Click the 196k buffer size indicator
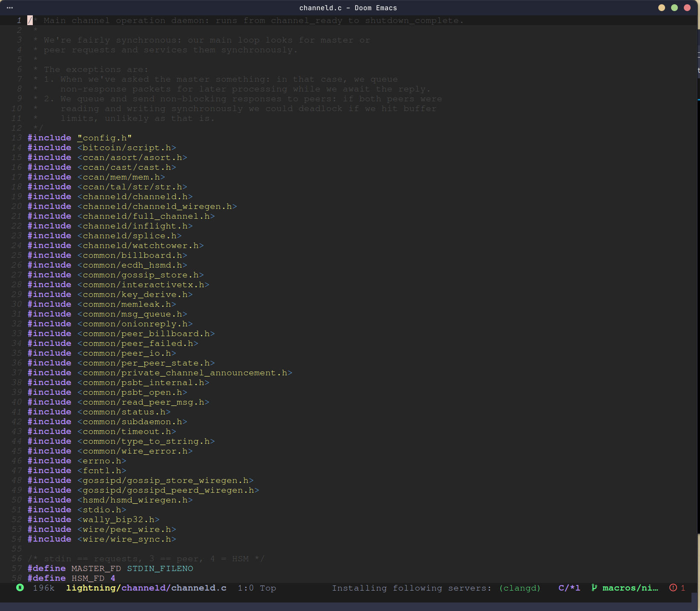Screen dimensions: 700x611 [x=44, y=588]
